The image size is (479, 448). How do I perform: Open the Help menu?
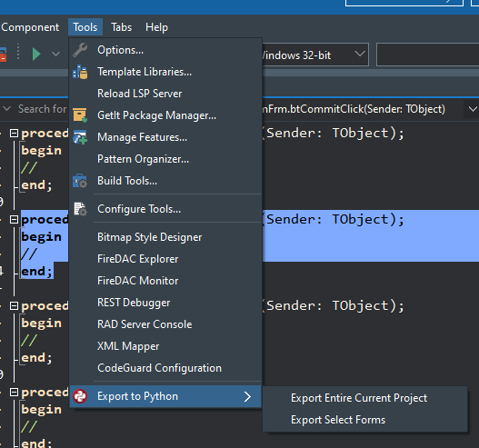click(156, 27)
